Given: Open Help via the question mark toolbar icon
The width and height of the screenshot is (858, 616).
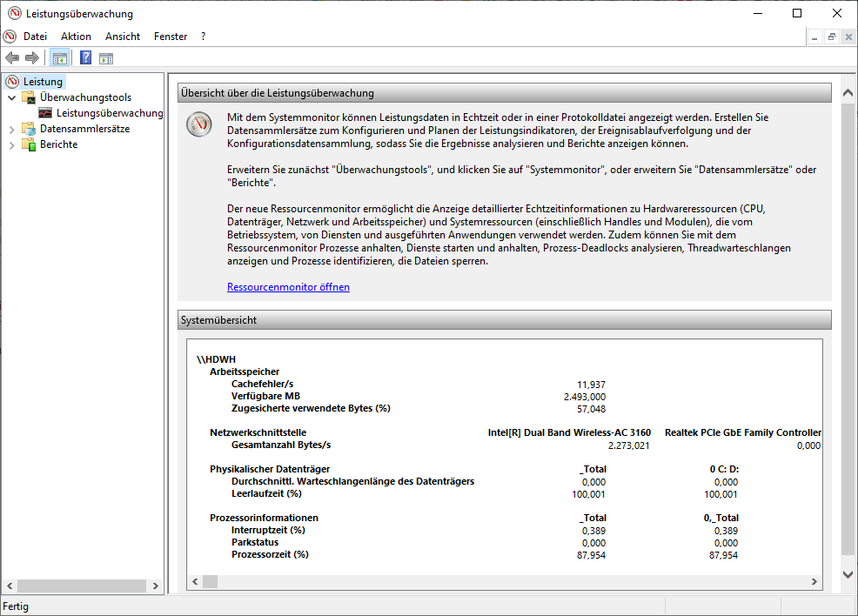Looking at the screenshot, I should [84, 58].
